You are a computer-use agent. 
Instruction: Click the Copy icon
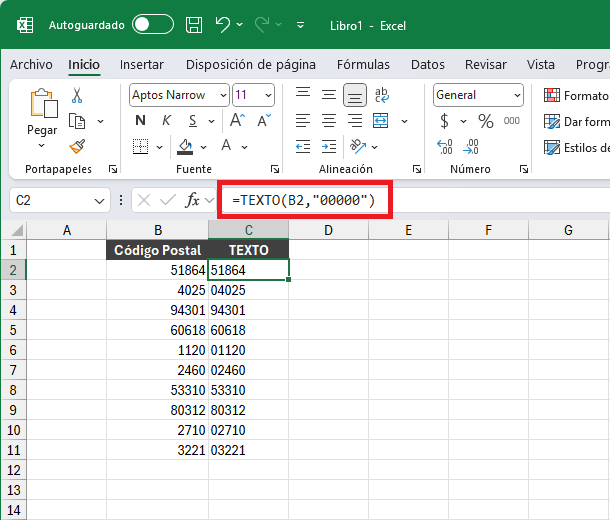coord(77,121)
